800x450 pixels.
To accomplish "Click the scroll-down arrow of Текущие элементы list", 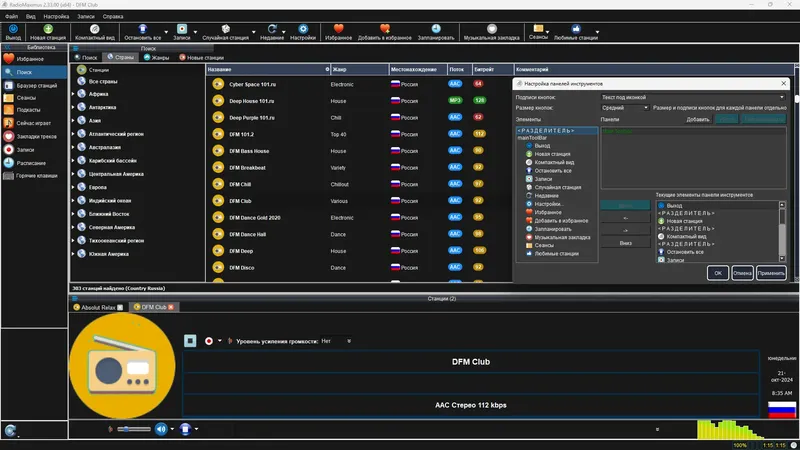I will coord(782,259).
